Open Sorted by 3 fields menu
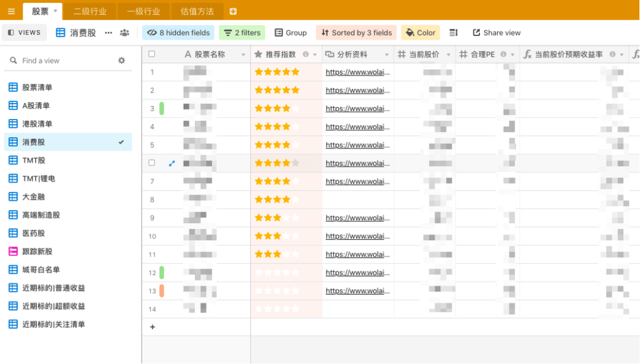This screenshot has width=640, height=364. point(356,33)
